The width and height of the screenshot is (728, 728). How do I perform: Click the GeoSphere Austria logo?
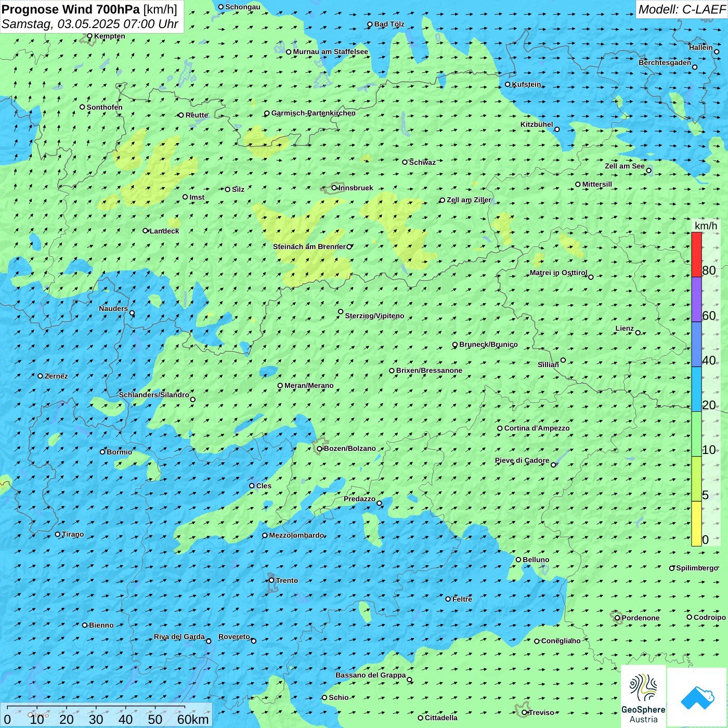coord(643,696)
